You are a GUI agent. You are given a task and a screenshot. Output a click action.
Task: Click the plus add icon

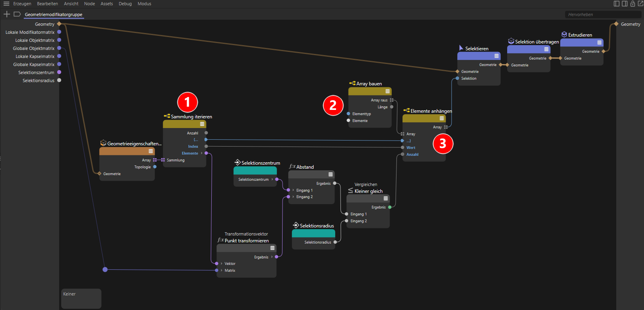coord(6,14)
